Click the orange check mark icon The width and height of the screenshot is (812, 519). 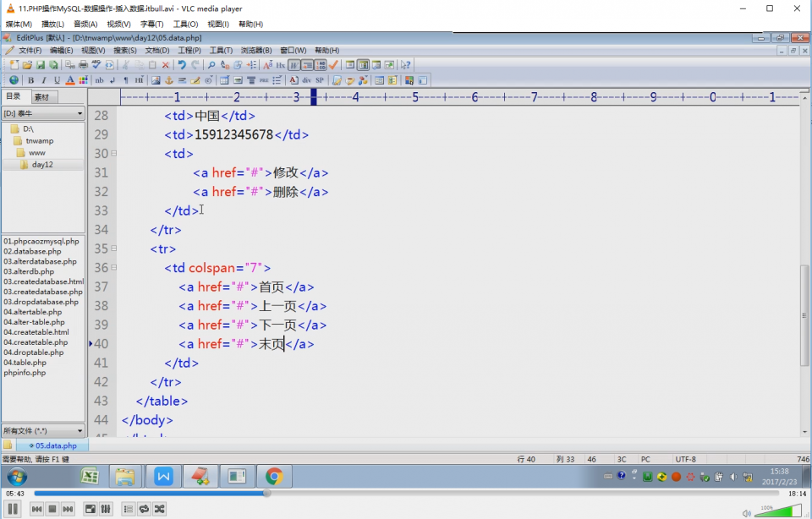coord(333,65)
